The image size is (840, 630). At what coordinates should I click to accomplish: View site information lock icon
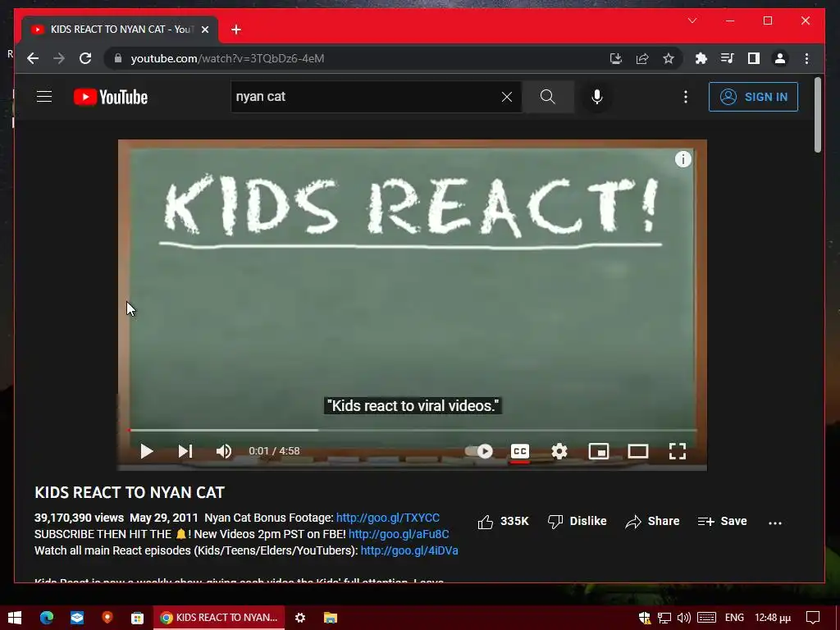point(118,58)
